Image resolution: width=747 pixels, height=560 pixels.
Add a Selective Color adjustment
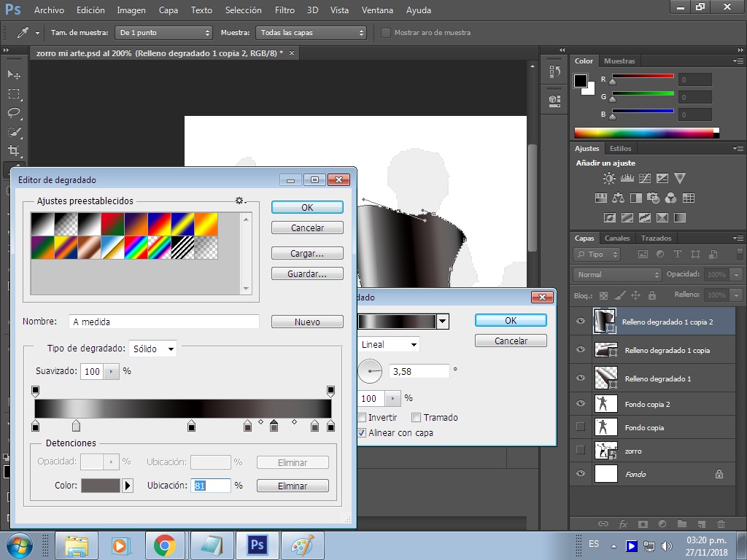click(662, 217)
